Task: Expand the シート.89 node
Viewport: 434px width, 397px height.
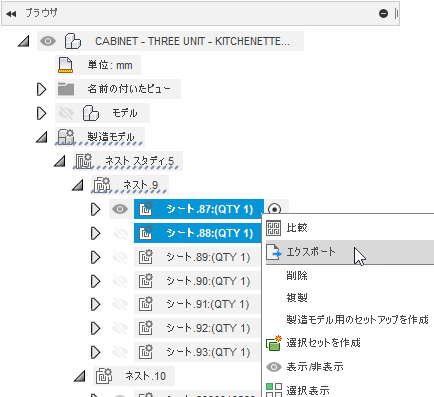Action: (x=95, y=257)
